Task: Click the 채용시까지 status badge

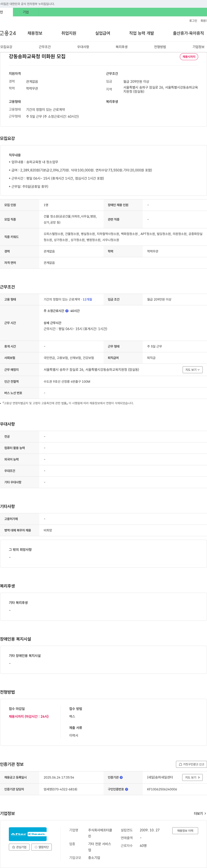Action: tap(189, 57)
